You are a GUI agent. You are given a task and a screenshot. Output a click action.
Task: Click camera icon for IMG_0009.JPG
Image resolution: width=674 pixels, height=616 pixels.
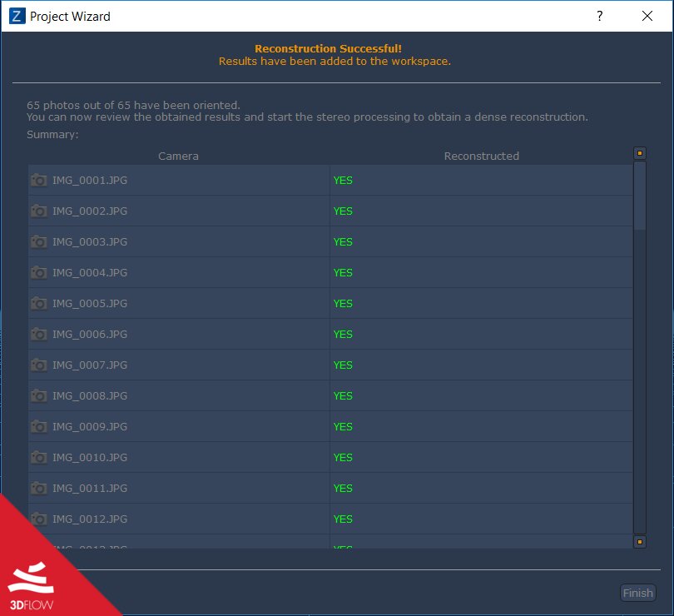38,426
